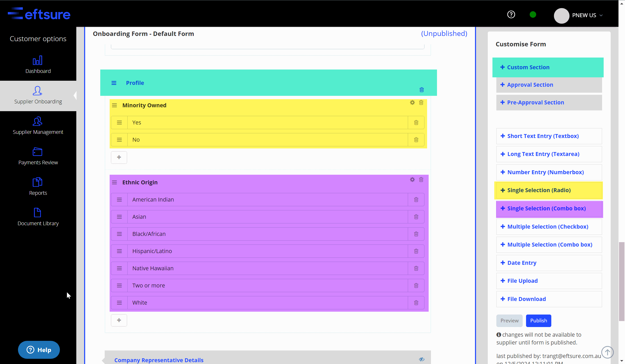The height and width of the screenshot is (364, 625).
Task: Open Payments Review section
Action: pyautogui.click(x=38, y=156)
